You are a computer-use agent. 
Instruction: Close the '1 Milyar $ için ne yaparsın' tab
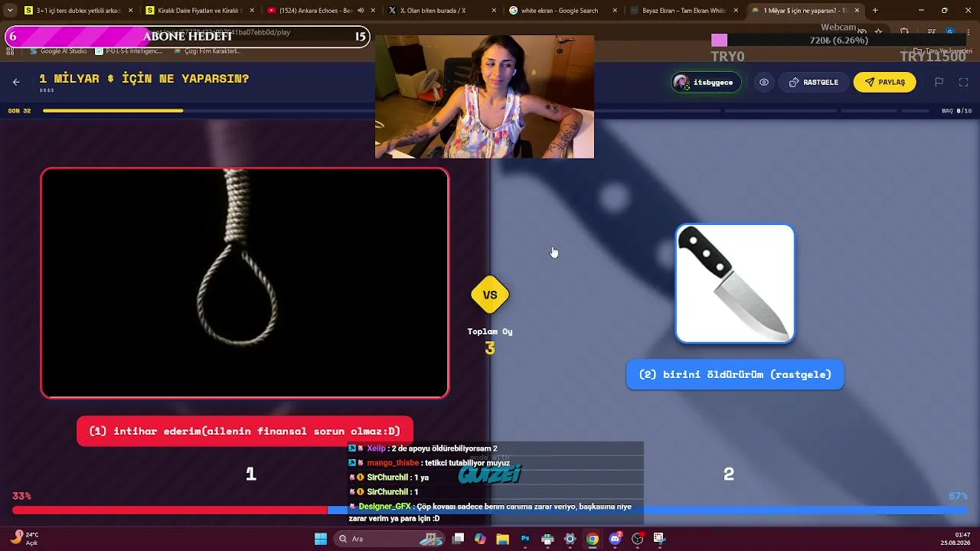click(857, 11)
